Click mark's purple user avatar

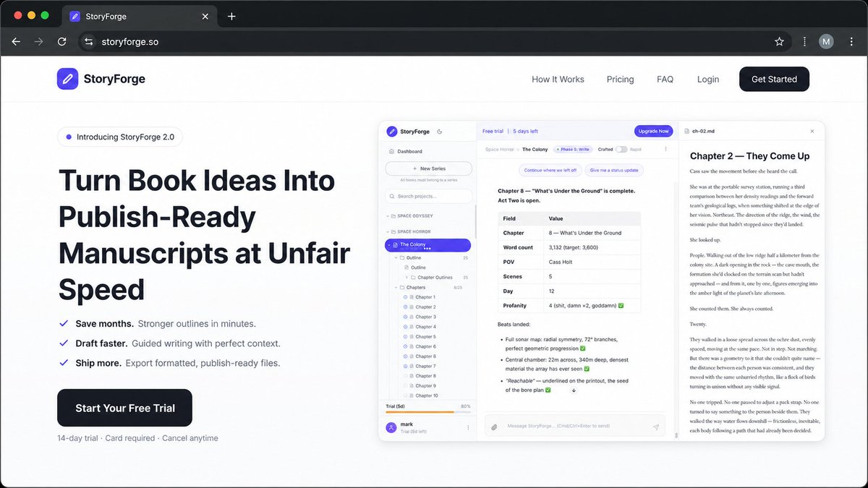[x=391, y=428]
